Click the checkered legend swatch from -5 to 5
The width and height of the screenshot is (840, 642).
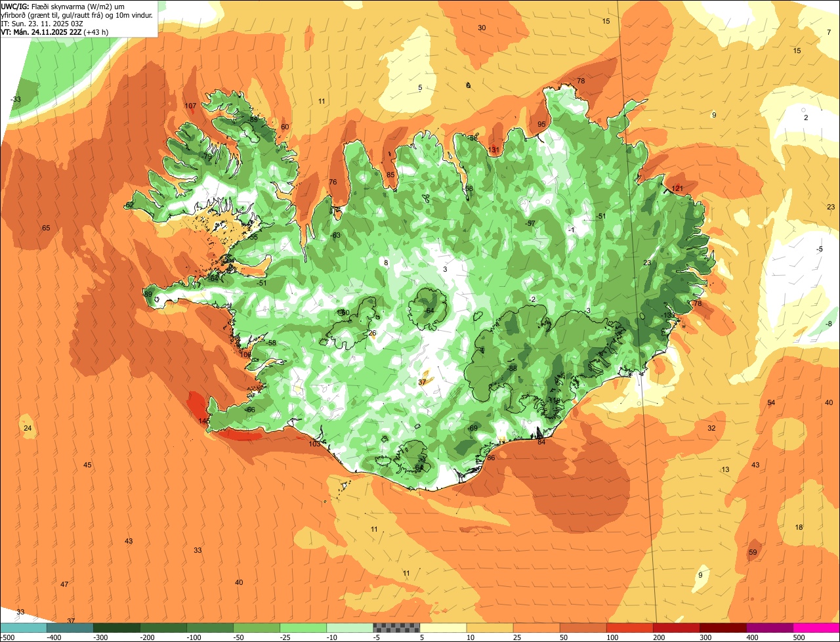click(396, 628)
